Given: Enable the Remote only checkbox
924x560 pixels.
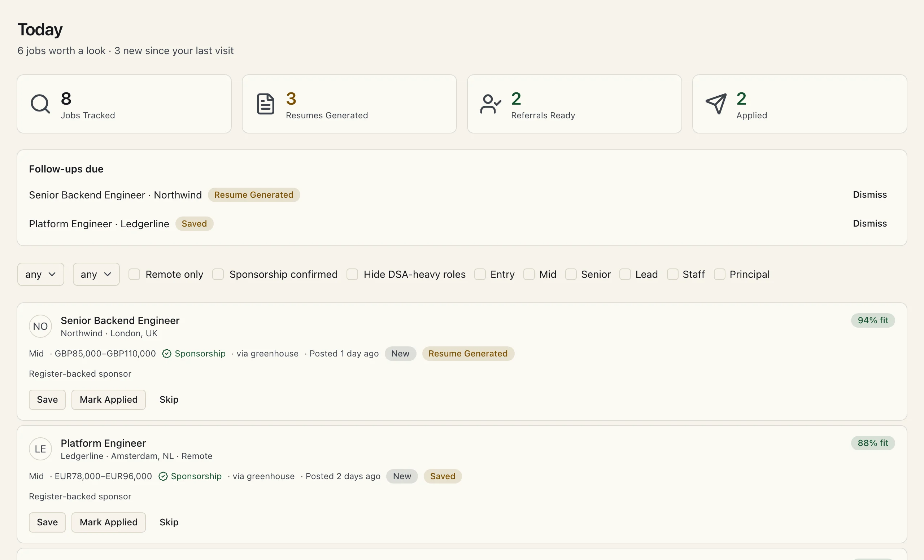Looking at the screenshot, I should pyautogui.click(x=134, y=274).
